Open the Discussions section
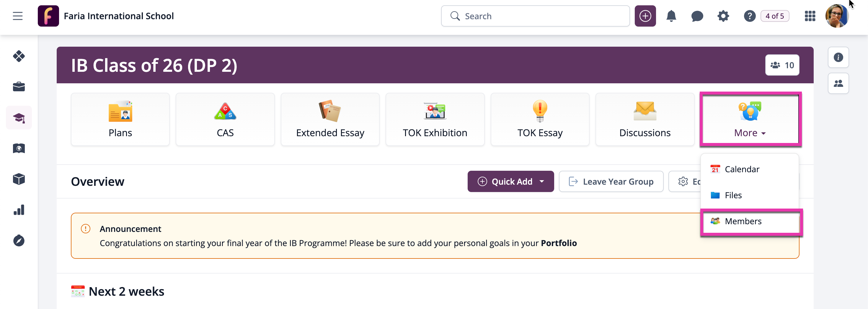 644,119
